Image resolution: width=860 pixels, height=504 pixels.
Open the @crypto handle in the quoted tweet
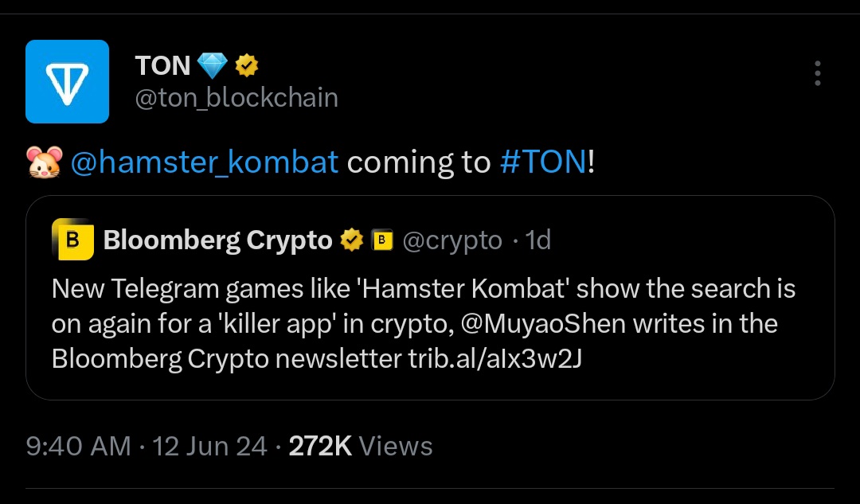pos(452,240)
